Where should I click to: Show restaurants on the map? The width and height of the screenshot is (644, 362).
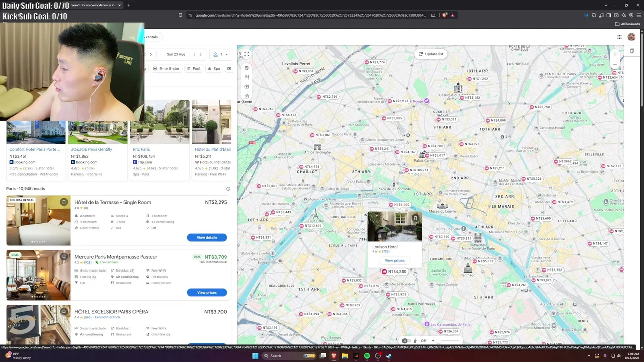[x=247, y=77]
